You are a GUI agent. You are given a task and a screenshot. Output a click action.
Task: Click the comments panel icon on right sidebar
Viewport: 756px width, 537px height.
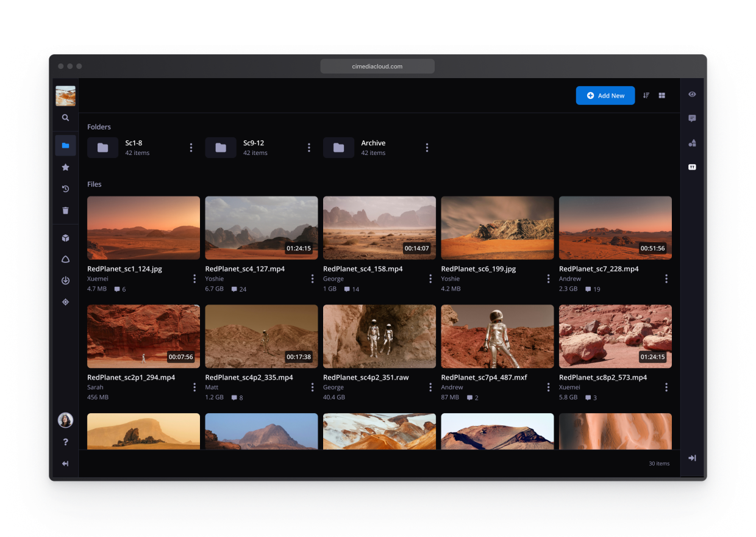pos(692,118)
